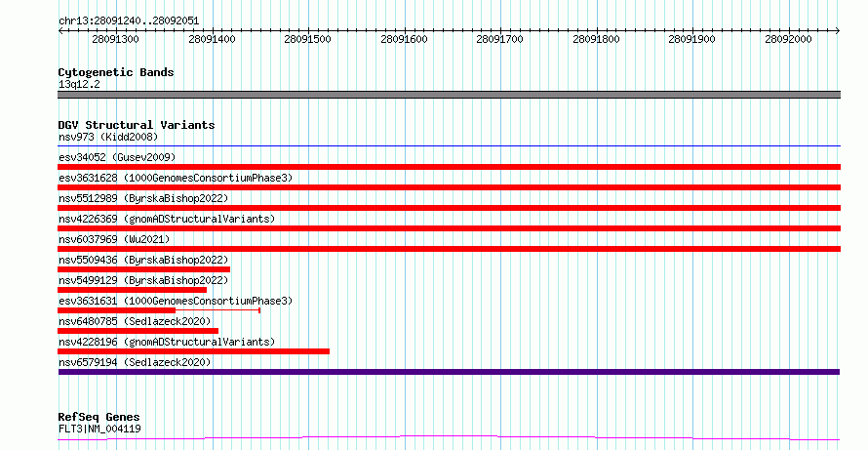Click ruler position 28091900
Image resolution: width=868 pixels, height=450 pixels.
point(692,39)
